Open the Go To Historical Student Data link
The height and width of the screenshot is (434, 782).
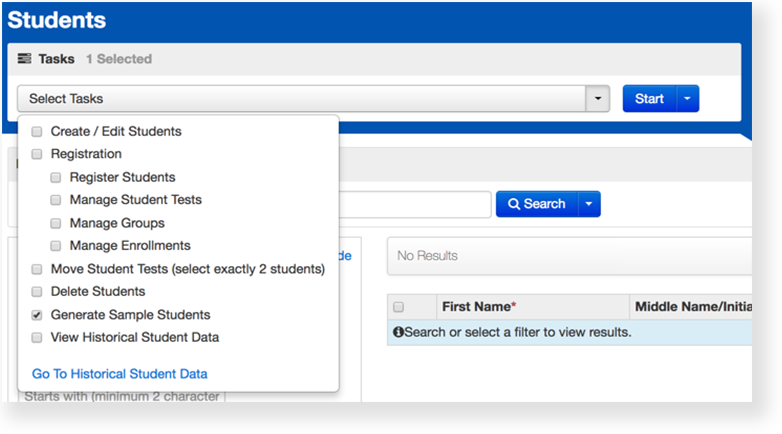tap(120, 374)
